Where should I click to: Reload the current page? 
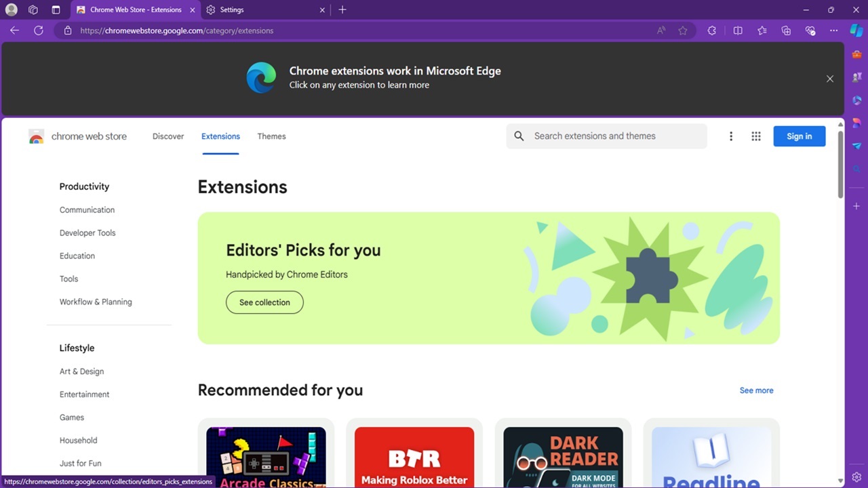coord(39,30)
